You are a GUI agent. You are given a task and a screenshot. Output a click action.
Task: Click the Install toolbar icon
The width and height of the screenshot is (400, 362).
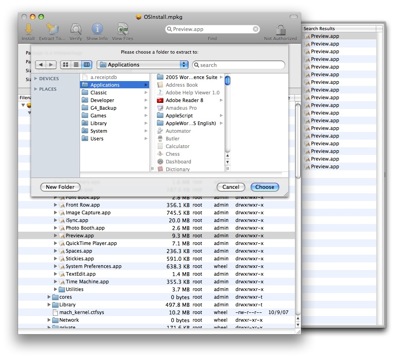coord(28,30)
